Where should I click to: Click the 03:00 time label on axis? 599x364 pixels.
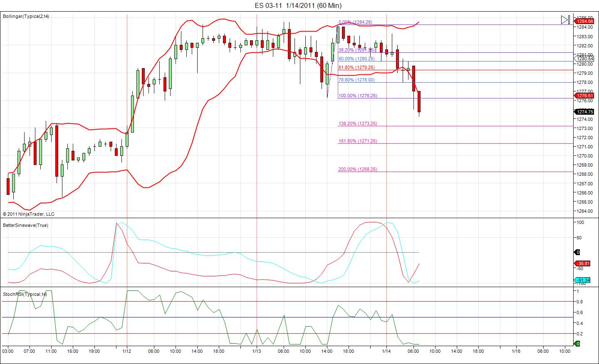pyautogui.click(x=7, y=351)
